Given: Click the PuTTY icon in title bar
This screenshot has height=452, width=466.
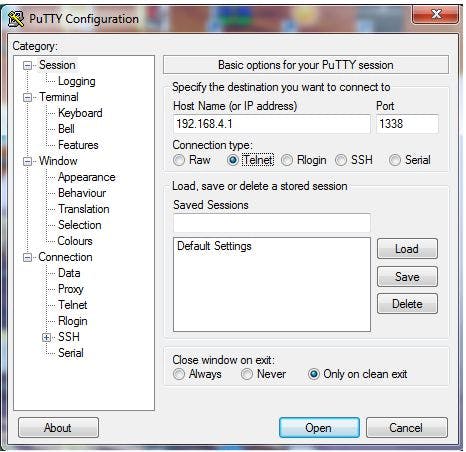Looking at the screenshot, I should (16, 19).
